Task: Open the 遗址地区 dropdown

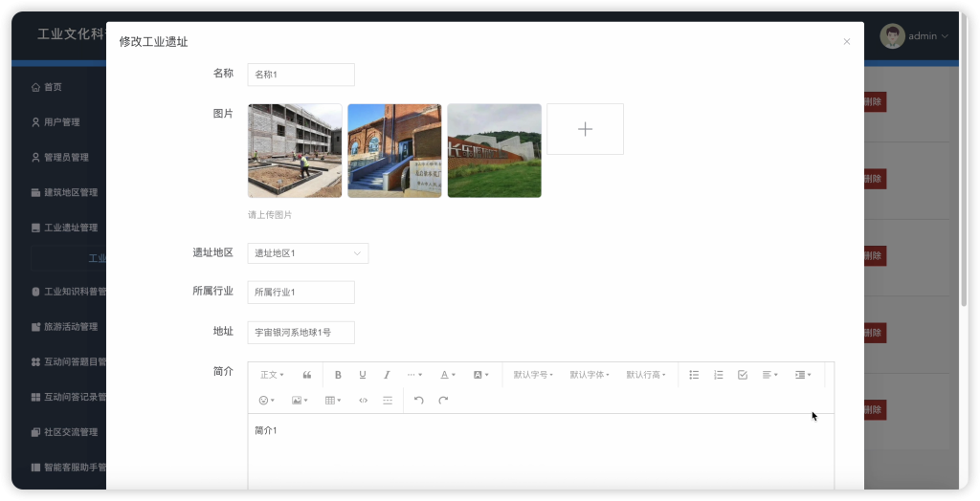Action: pos(308,253)
